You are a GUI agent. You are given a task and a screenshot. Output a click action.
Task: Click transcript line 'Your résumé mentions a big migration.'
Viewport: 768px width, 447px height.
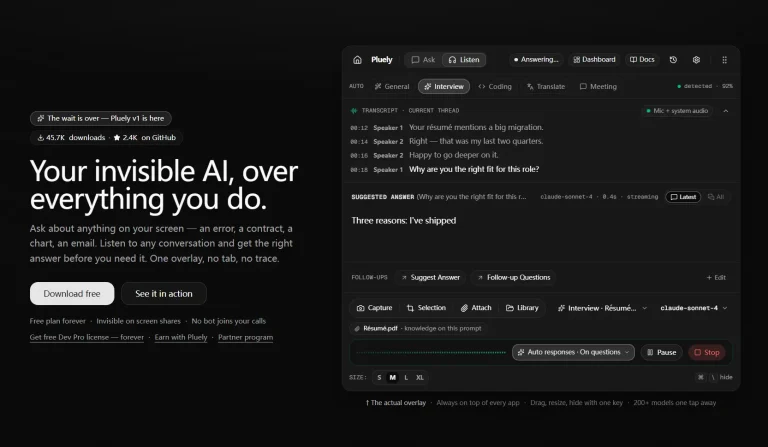pos(476,127)
